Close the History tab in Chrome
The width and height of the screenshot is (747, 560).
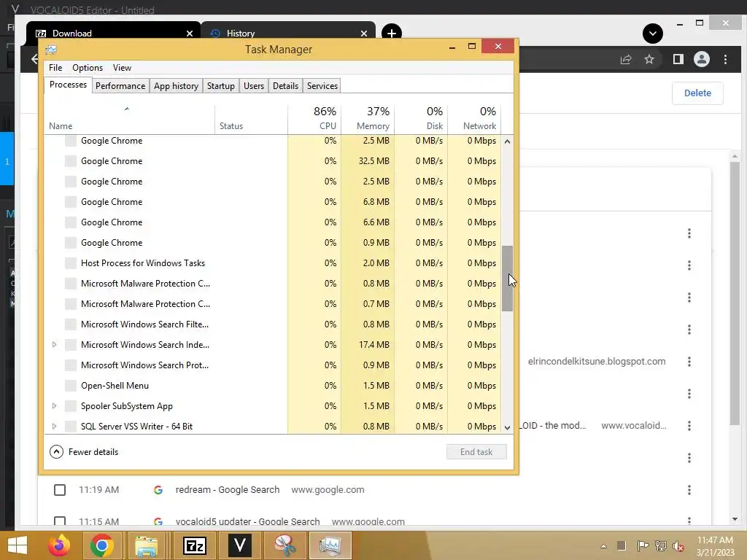point(364,34)
